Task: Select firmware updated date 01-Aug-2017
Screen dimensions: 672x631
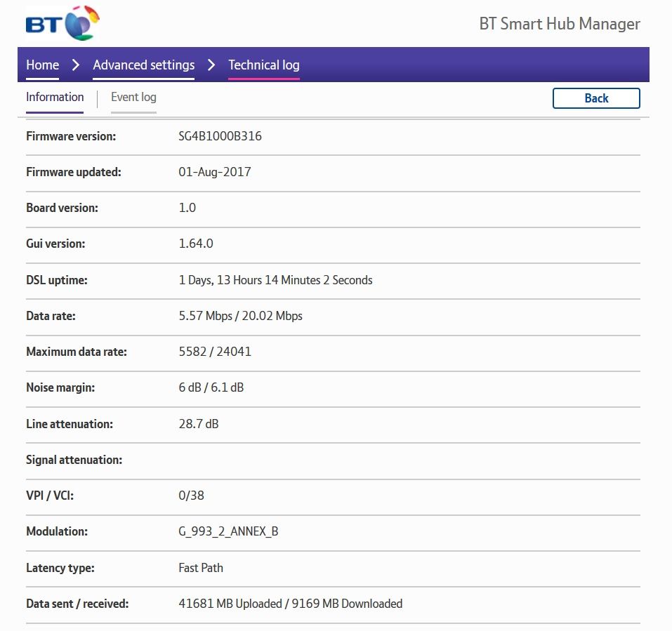Action: (215, 172)
